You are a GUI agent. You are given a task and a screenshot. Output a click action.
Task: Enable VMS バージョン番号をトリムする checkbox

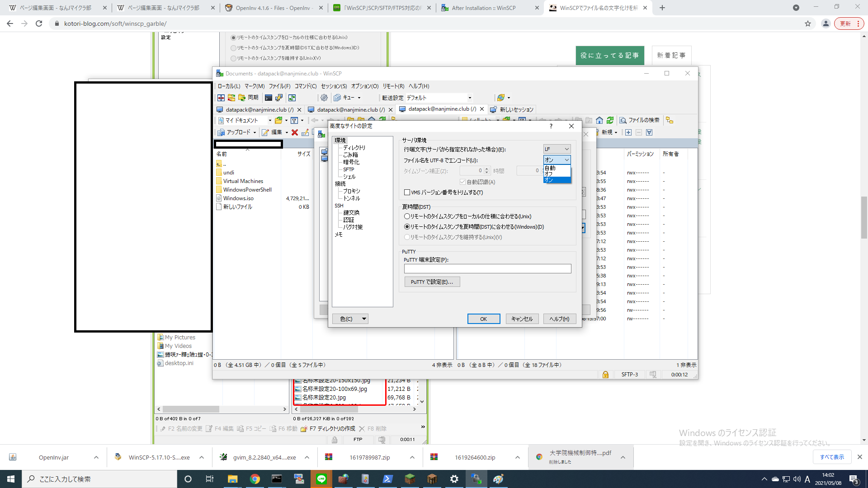(407, 192)
